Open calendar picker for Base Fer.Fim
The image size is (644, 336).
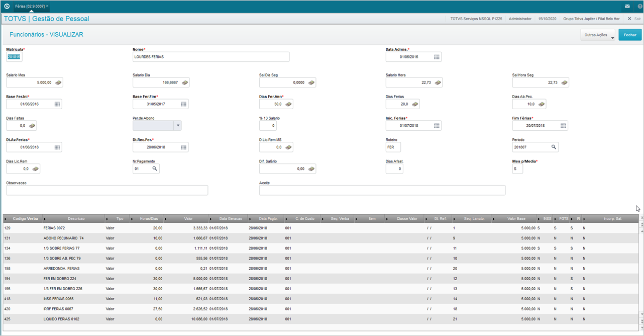(184, 104)
